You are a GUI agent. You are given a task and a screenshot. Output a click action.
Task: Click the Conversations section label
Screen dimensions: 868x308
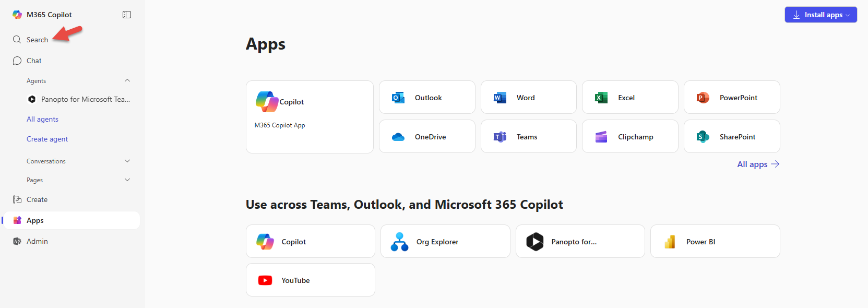pos(46,161)
